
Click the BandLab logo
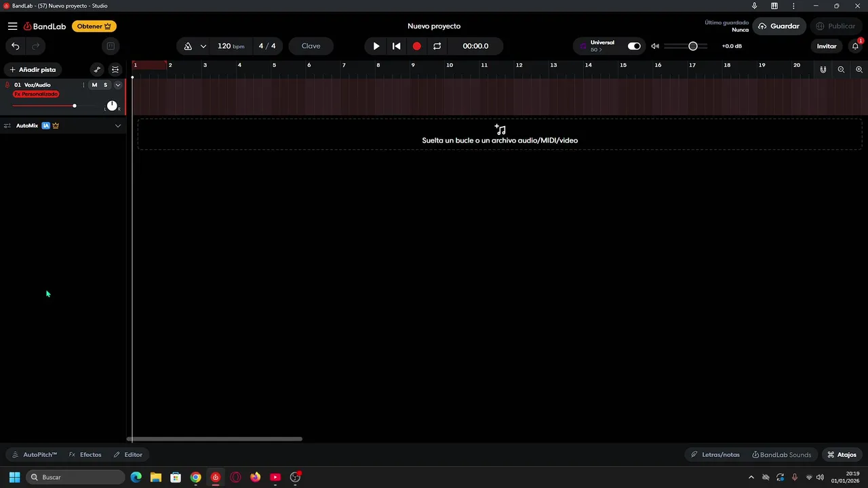[x=45, y=26]
